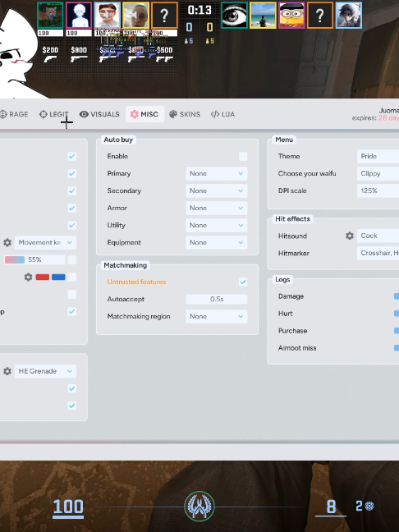Expand the Utility dropdown
399x532 pixels.
217,225
